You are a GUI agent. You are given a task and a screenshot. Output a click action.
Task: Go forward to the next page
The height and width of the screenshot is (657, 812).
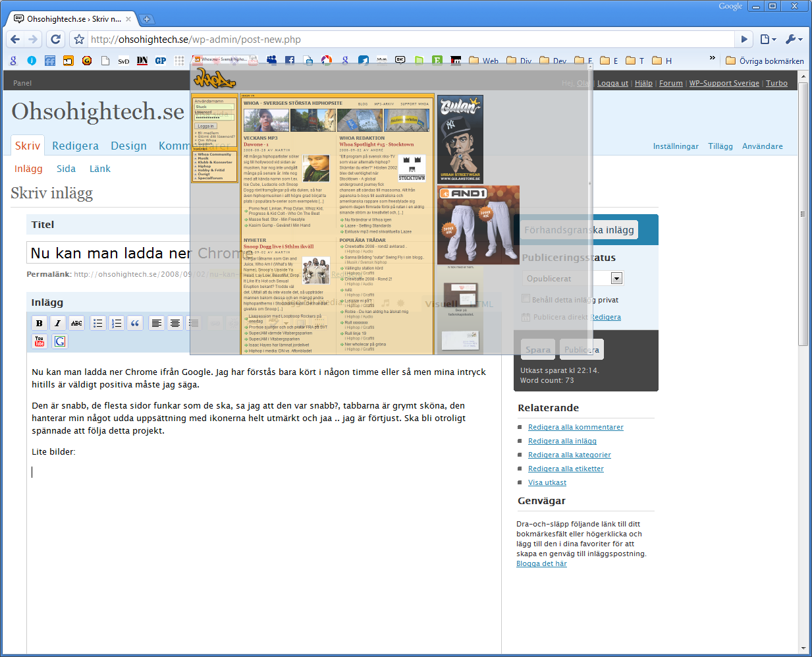coord(33,40)
